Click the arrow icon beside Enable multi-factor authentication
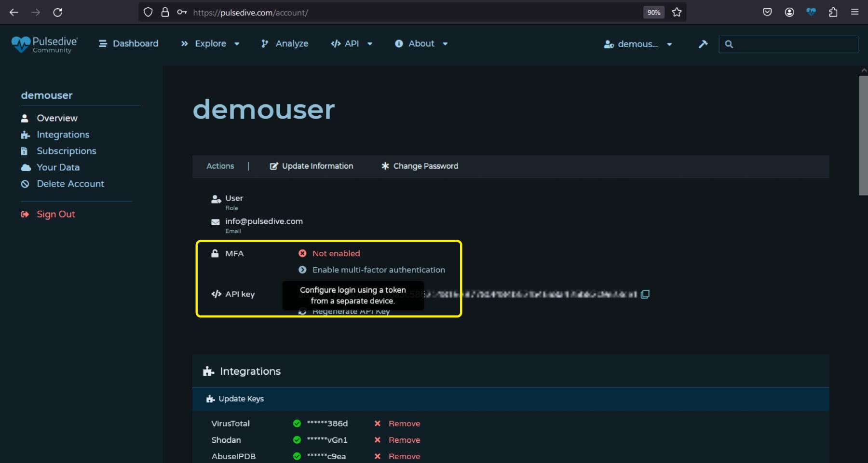Screen dimensions: 868x463 pos(302,270)
